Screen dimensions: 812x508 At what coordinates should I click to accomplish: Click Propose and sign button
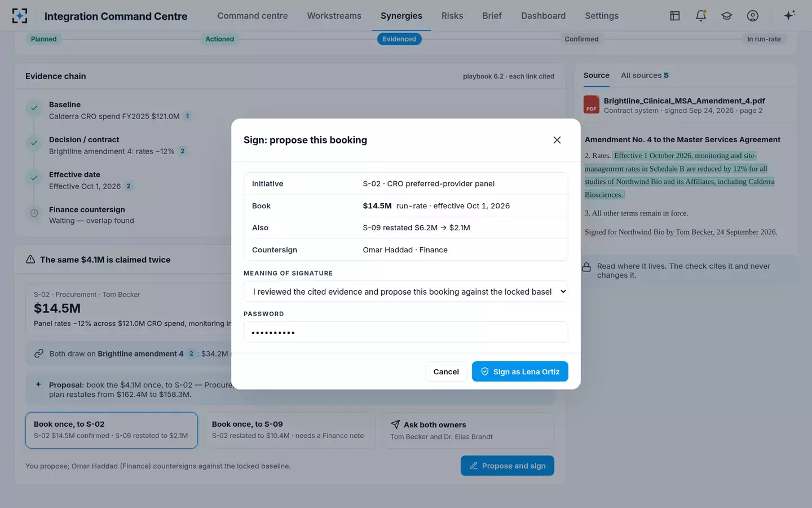click(507, 466)
